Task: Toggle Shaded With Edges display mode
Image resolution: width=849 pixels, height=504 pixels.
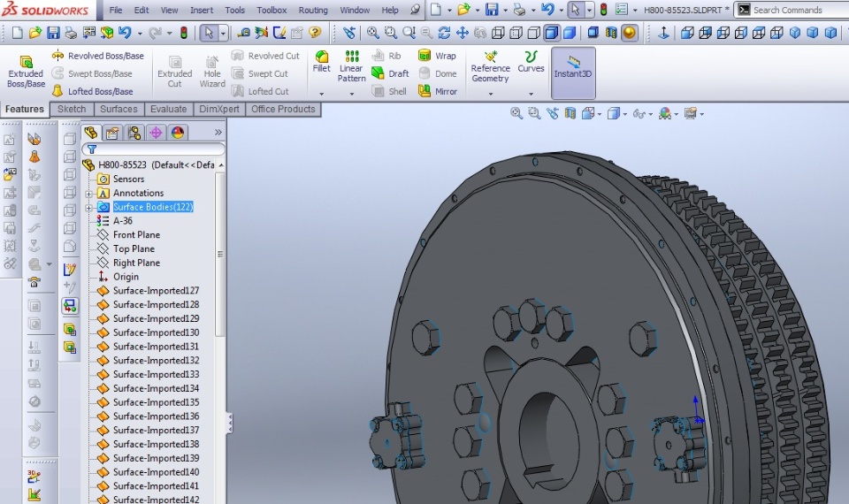Action: coord(551,33)
